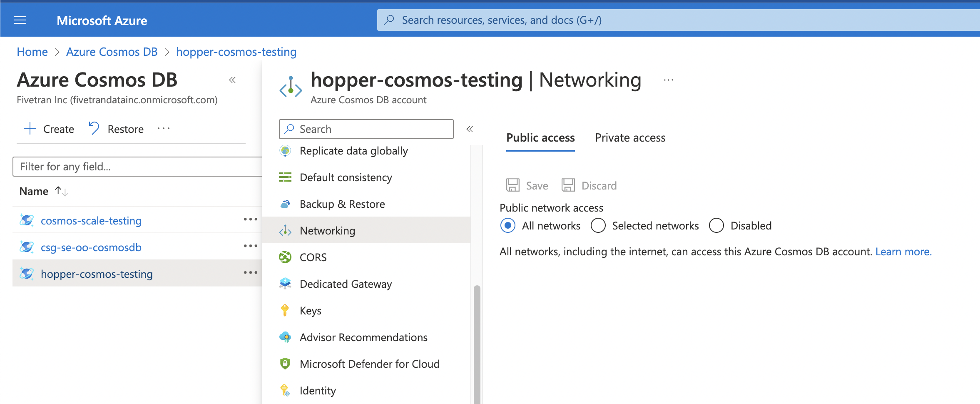Click the Discard disk icon
Image resolution: width=980 pixels, height=404 pixels.
point(568,185)
